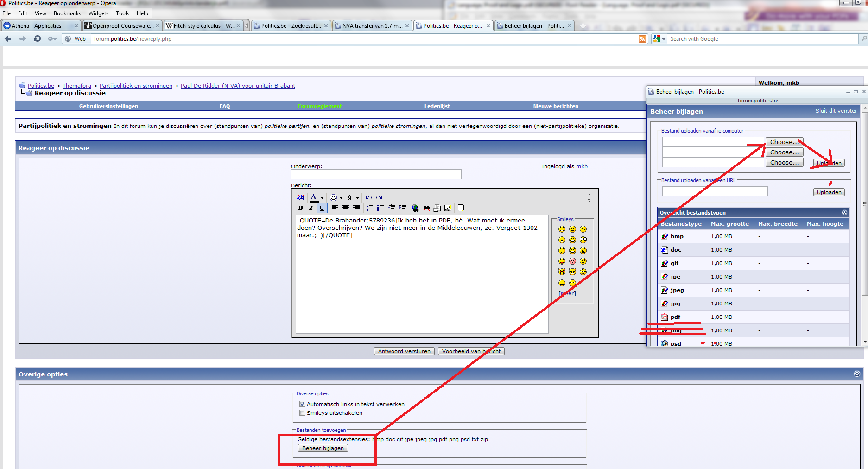This screenshot has width=868, height=469.
Task: Insert a bulleted list
Action: point(380,208)
